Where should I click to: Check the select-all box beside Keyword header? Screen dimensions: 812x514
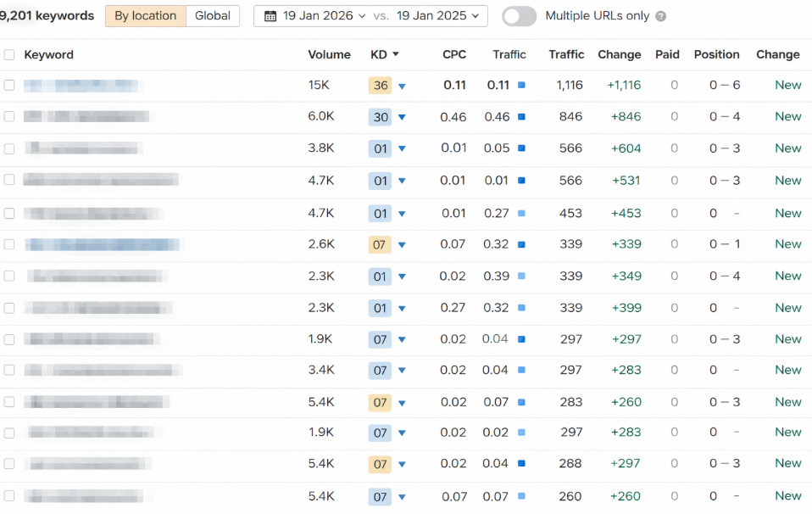tap(9, 54)
